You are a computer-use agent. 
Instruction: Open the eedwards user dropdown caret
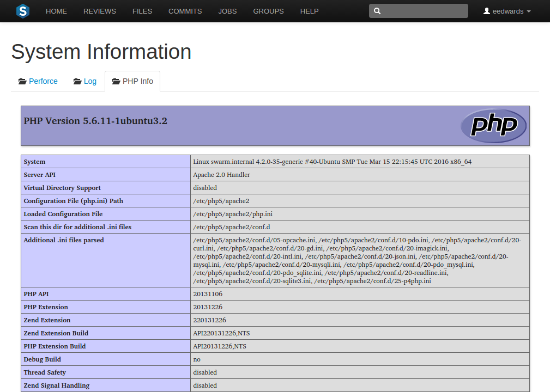click(x=529, y=11)
